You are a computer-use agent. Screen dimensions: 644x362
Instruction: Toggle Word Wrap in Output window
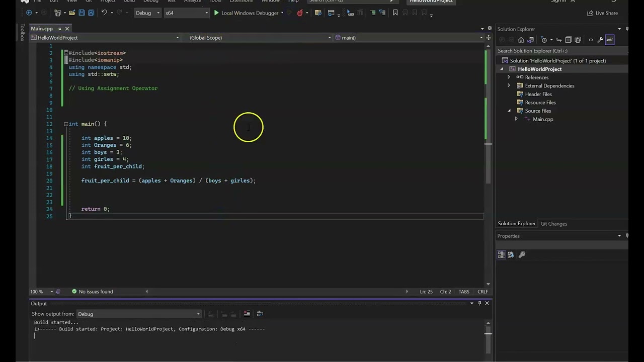[x=260, y=314]
